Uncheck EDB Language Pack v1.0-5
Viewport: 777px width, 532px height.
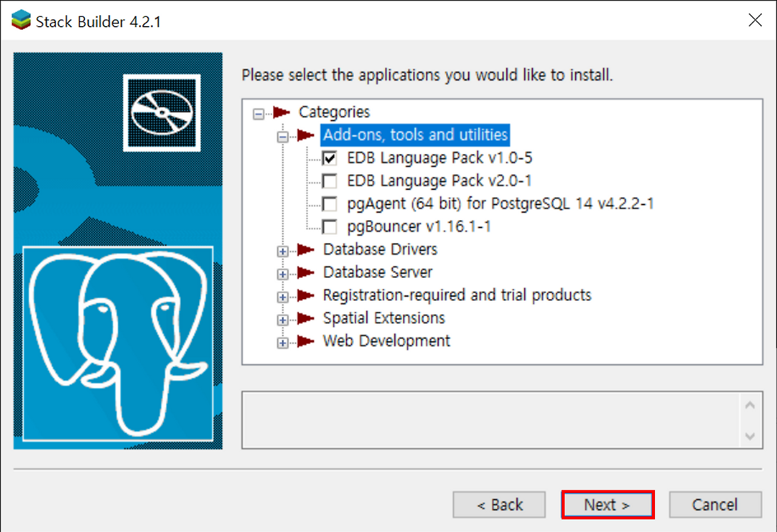330,158
